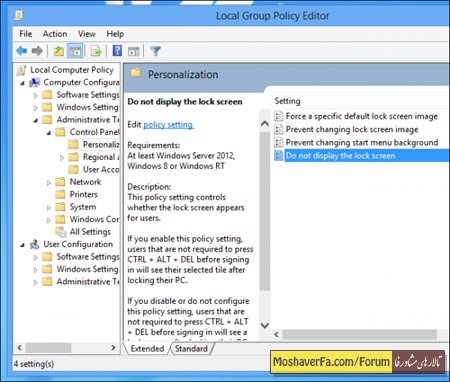Click description pane scroll down arrow
The height and width of the screenshot is (382, 450).
point(265,325)
